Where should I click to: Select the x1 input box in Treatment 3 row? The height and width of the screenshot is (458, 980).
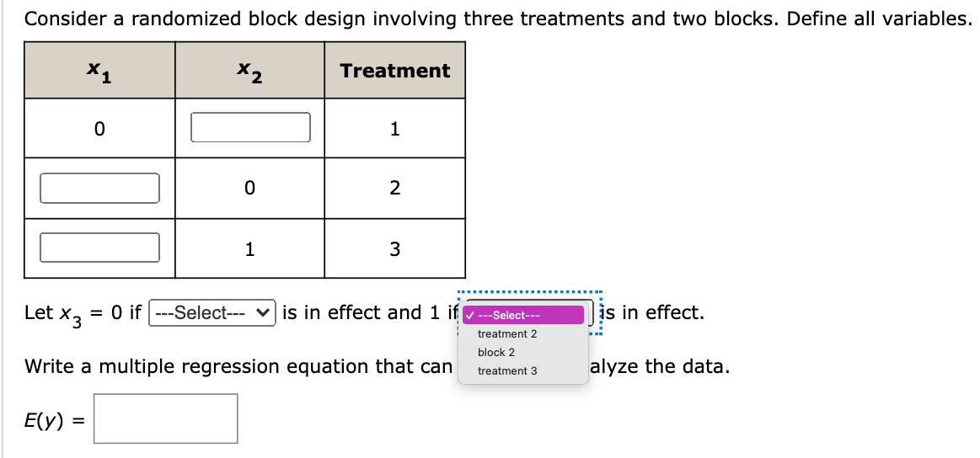99,248
